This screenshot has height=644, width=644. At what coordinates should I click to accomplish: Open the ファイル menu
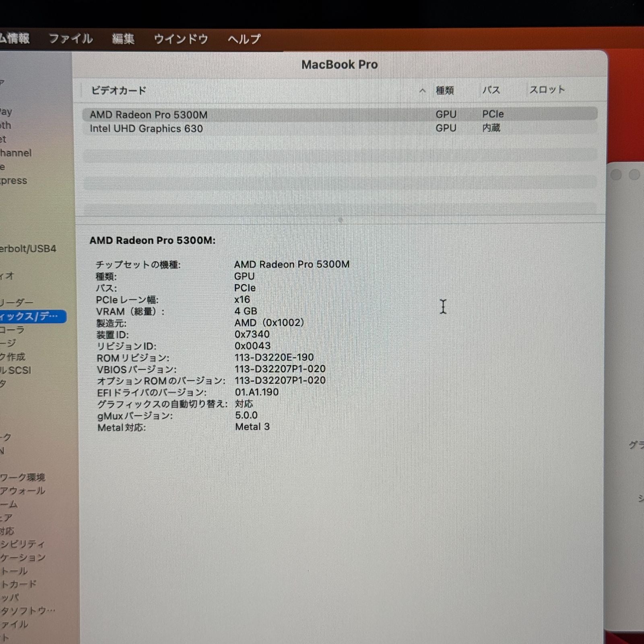(x=70, y=39)
